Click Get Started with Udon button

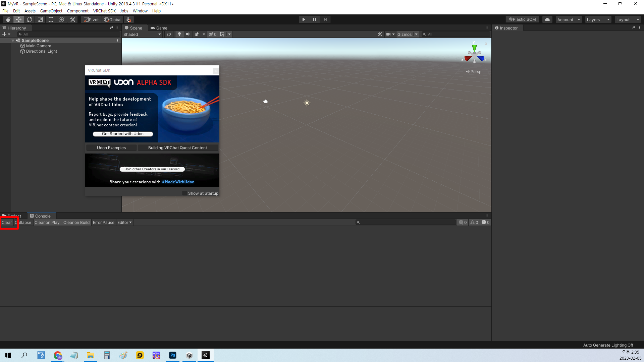click(x=123, y=134)
